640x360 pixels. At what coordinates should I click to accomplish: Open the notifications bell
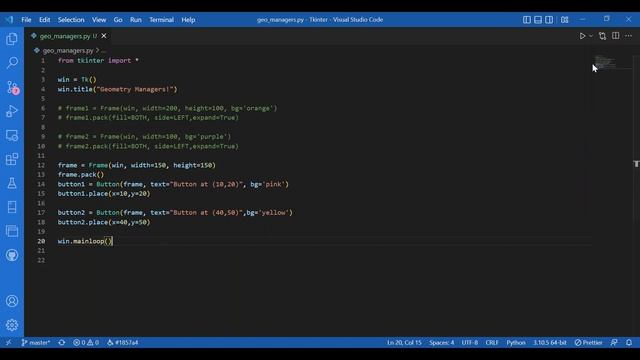629,342
